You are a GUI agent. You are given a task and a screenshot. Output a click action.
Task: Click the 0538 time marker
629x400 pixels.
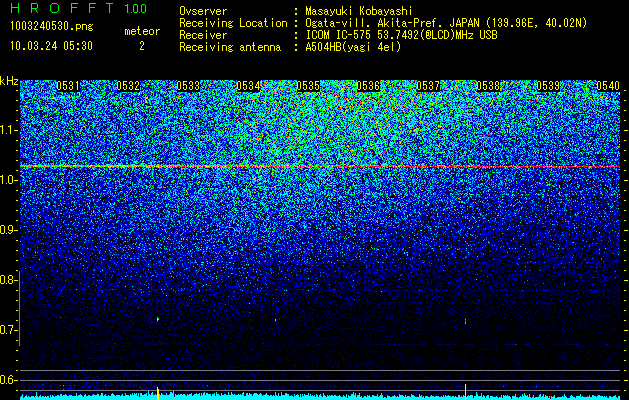point(488,86)
